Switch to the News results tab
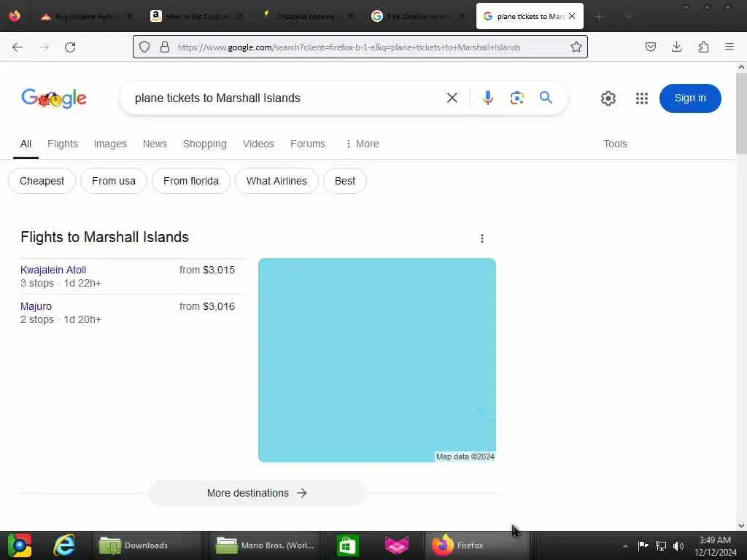 click(x=155, y=144)
